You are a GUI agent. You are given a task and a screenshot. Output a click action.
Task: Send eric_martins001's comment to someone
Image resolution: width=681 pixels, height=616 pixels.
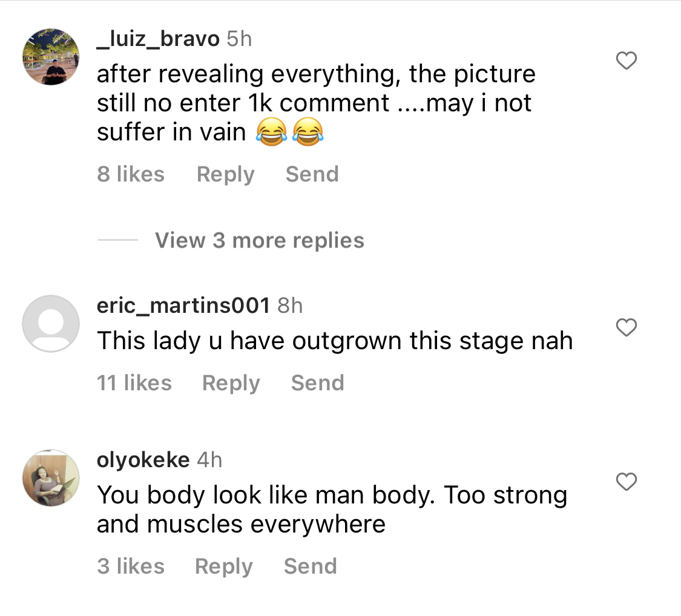tap(317, 383)
